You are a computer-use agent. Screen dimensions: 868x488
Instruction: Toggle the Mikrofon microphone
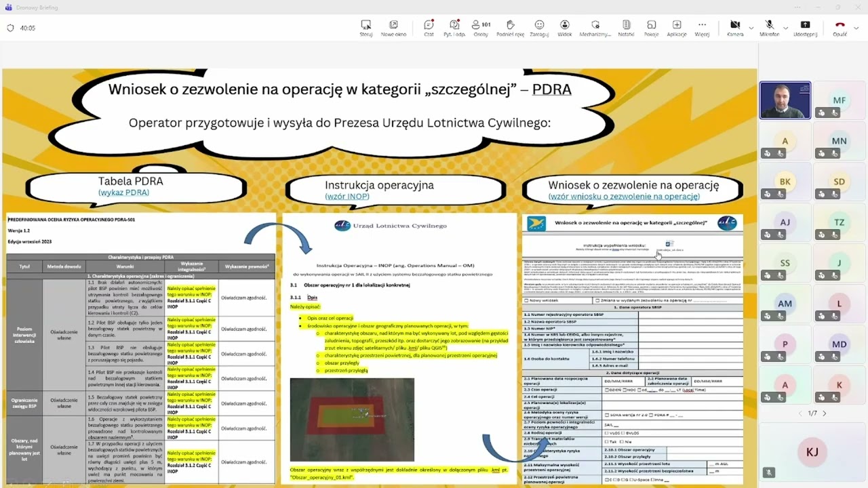[x=769, y=28]
